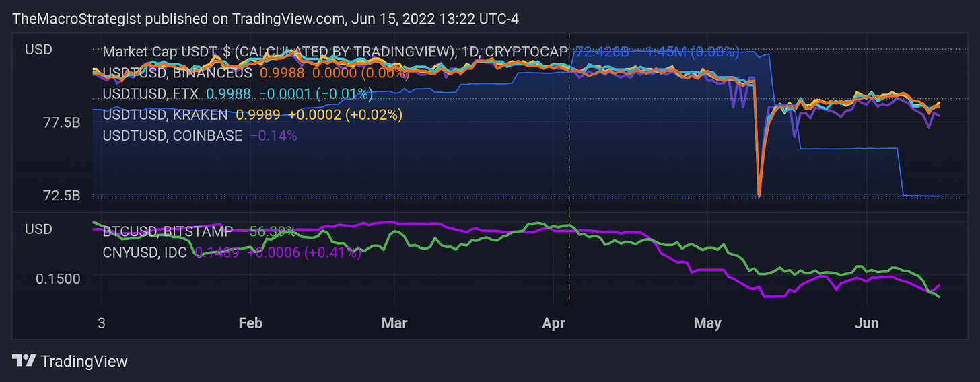980x382 pixels.
Task: Click the Jun date axis label
Action: [x=867, y=323]
